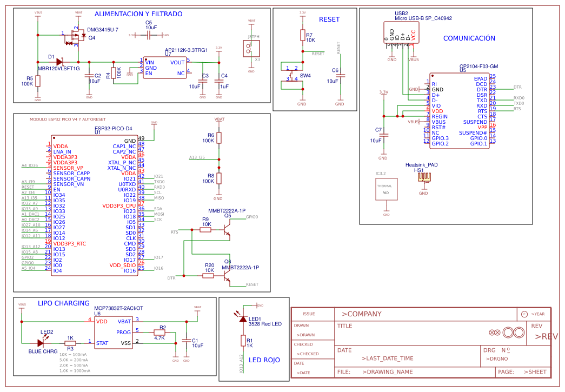Image resolution: width=565 pixels, height=392 pixels.
Task: Select the "REGIN" pin name on U5
Action: 440,116
